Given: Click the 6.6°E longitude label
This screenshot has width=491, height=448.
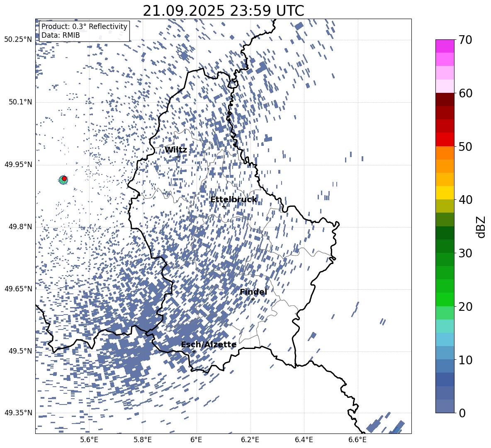Looking at the screenshot, I should click(x=357, y=440).
